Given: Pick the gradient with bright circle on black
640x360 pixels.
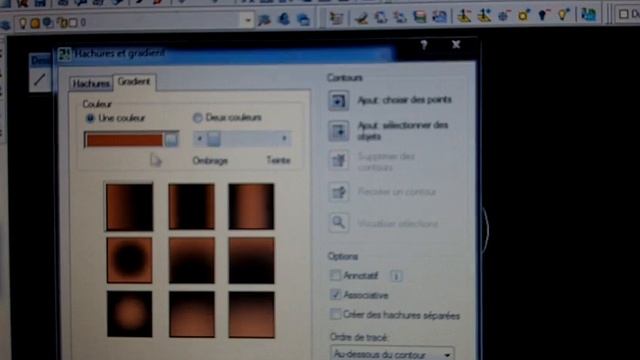Looking at the screenshot, I should pos(129,314).
